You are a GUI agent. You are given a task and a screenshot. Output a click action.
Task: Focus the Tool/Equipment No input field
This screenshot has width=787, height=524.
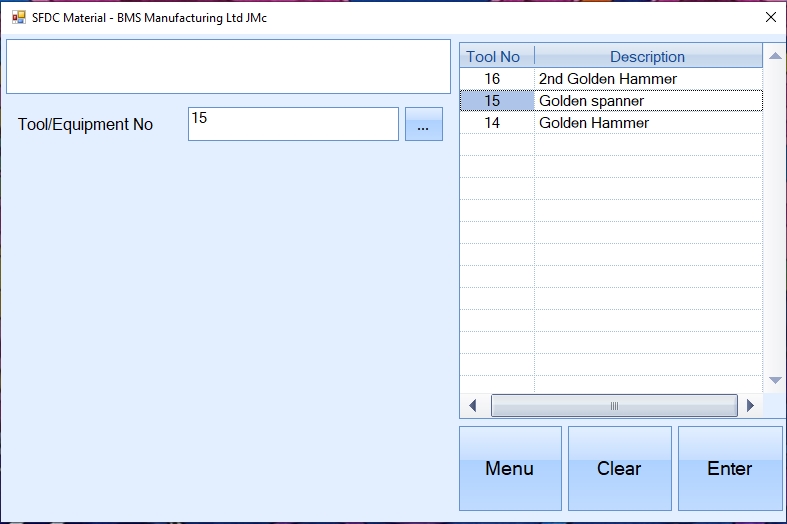tap(292, 124)
